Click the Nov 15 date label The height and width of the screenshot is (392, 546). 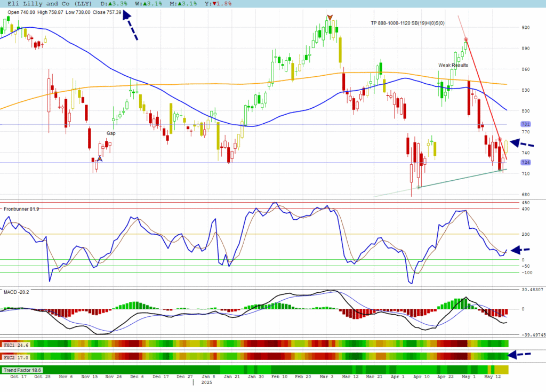tap(90, 377)
